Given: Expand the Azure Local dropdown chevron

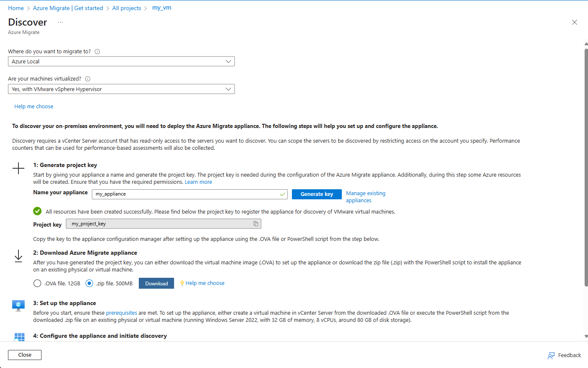Looking at the screenshot, I should (229, 61).
